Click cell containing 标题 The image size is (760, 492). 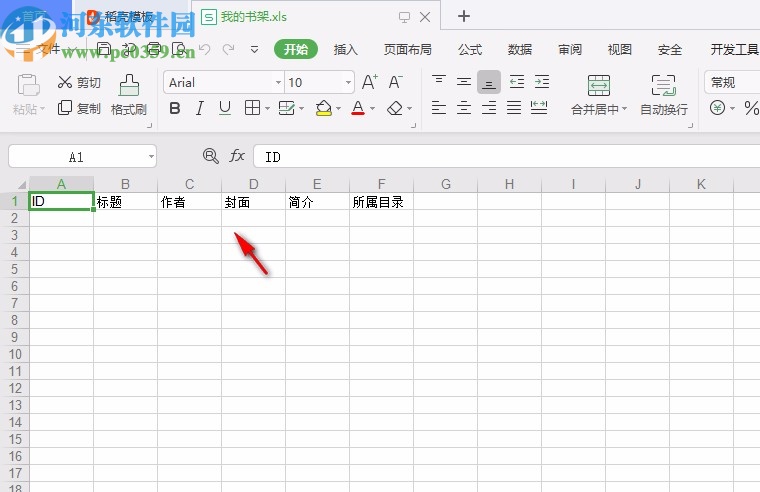click(126, 201)
